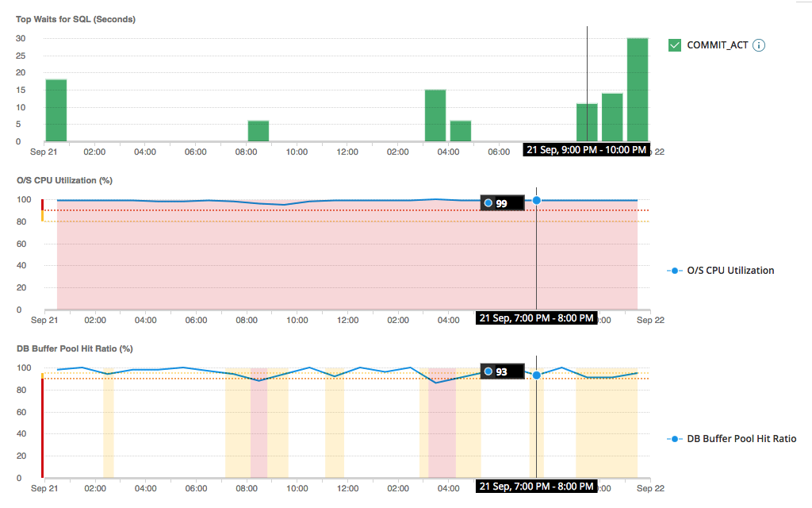The height and width of the screenshot is (508, 812).
Task: Click the buffer chart '7:00 PM - 8:00 PM' label
Action: pos(535,486)
